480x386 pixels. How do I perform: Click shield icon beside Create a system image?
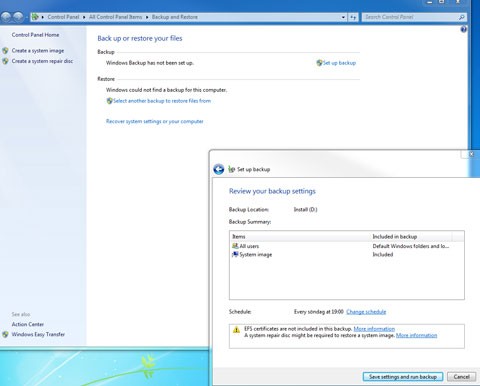pyautogui.click(x=5, y=51)
